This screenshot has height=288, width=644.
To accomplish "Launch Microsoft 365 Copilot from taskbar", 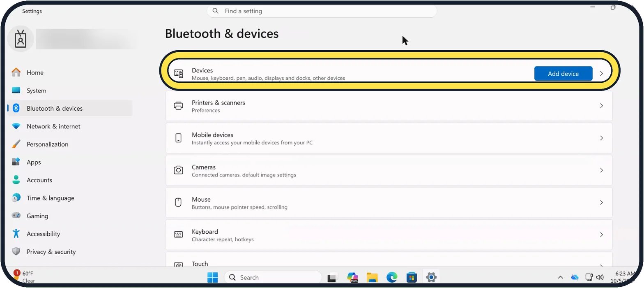I will point(352,278).
